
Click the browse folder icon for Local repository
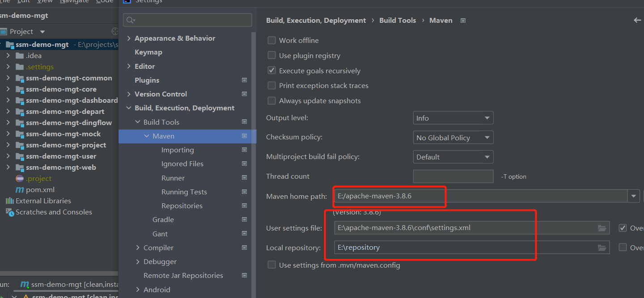602,248
